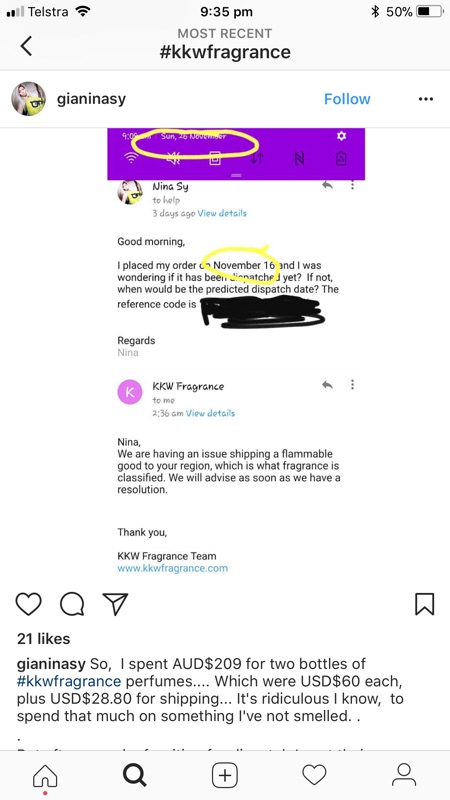Open the gianinasy username beside the avatar
The height and width of the screenshot is (800, 450).
[91, 99]
